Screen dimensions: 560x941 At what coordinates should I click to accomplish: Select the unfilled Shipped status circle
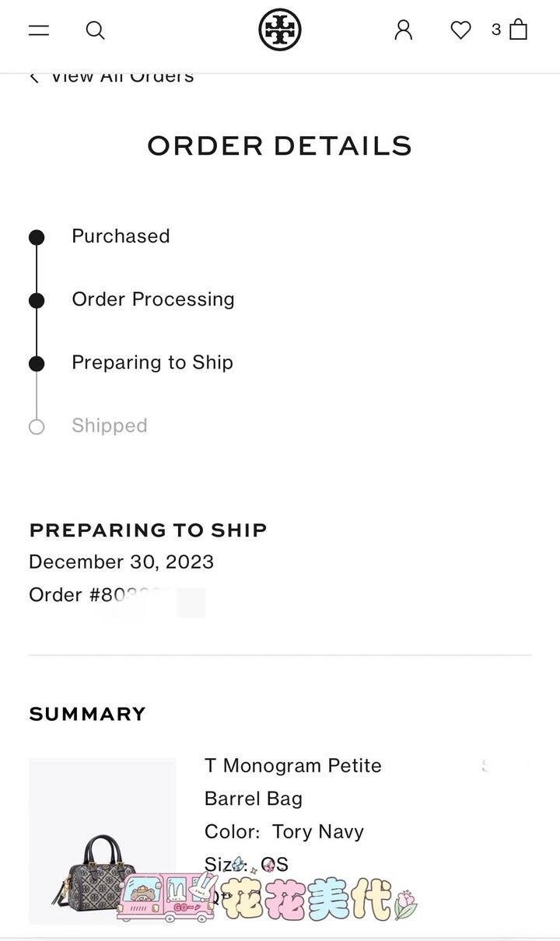37,426
